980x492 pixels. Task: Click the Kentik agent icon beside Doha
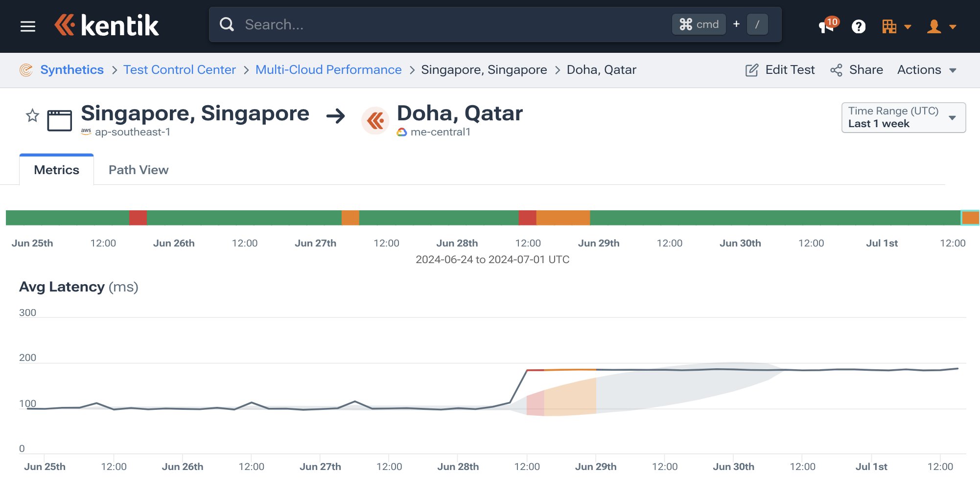(x=375, y=120)
